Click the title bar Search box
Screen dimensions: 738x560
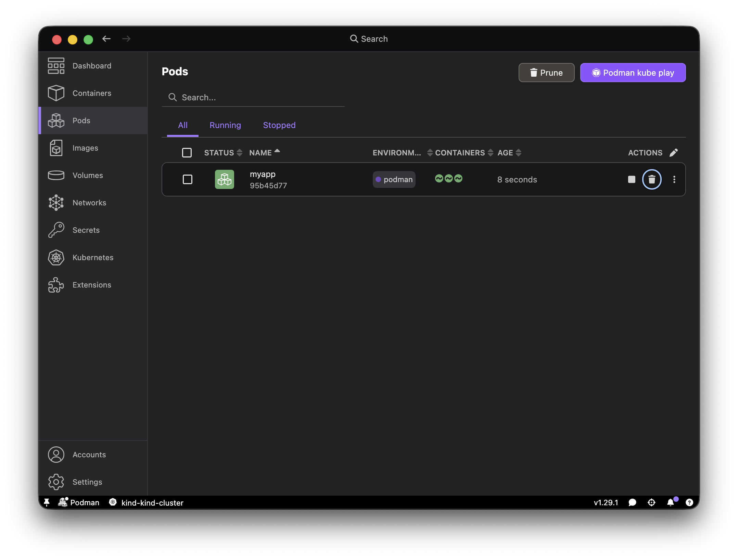click(369, 39)
